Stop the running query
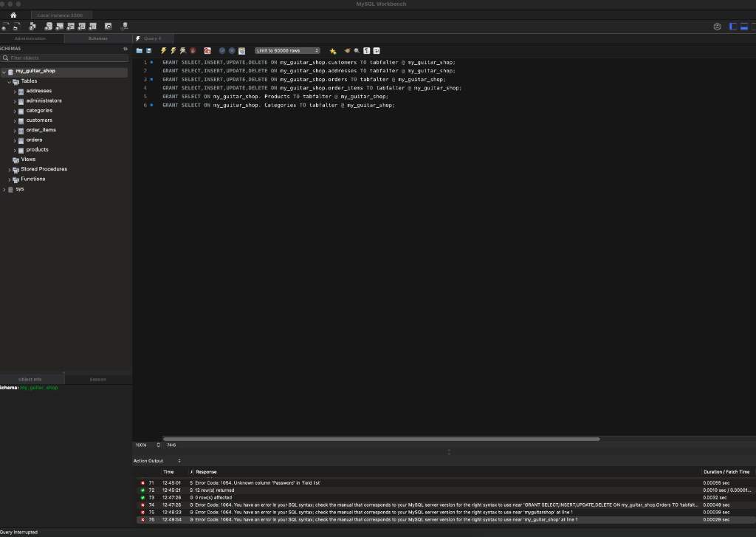Screen dimensions: 756x537 (x=193, y=51)
